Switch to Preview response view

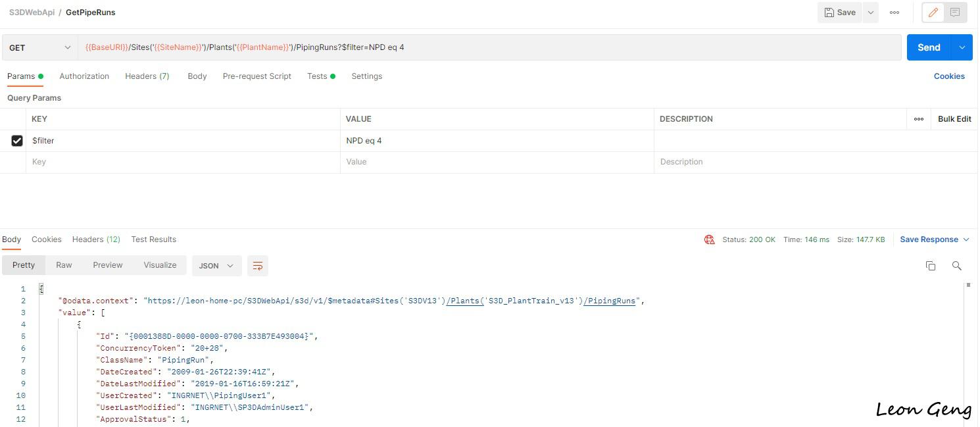coord(108,265)
